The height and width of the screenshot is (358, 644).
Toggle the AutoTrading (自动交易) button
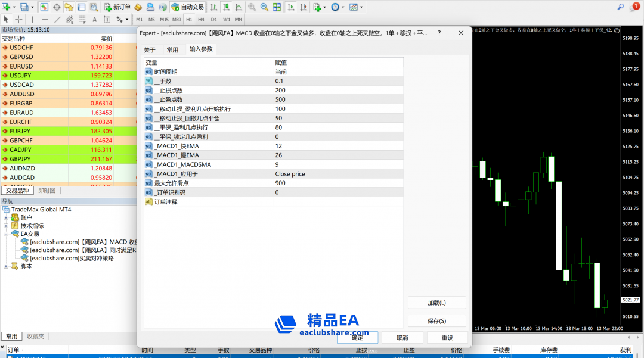click(187, 7)
